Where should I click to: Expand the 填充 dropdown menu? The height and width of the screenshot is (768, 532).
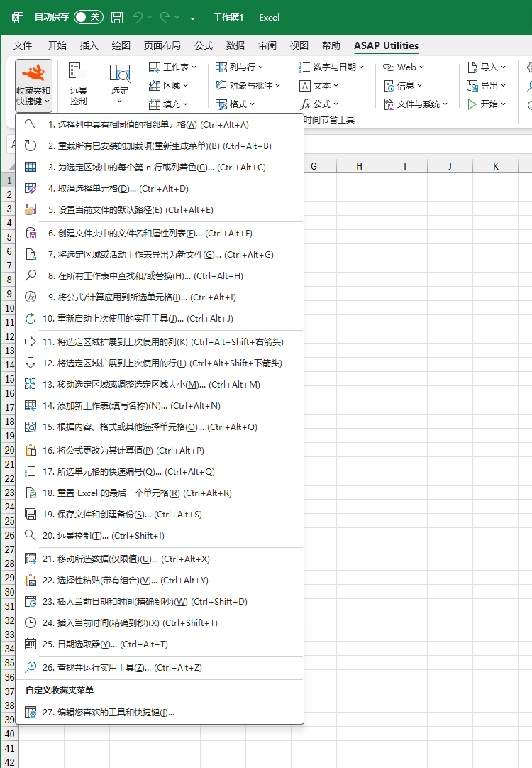pos(168,104)
